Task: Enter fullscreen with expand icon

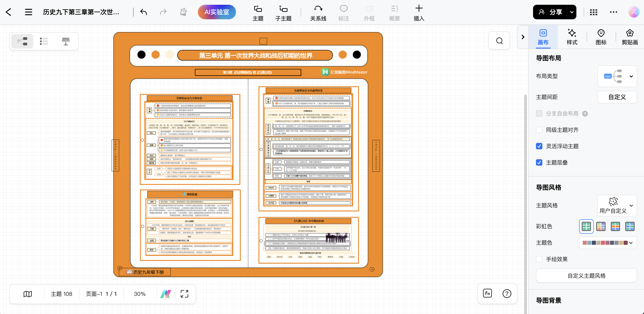Action: [184, 294]
